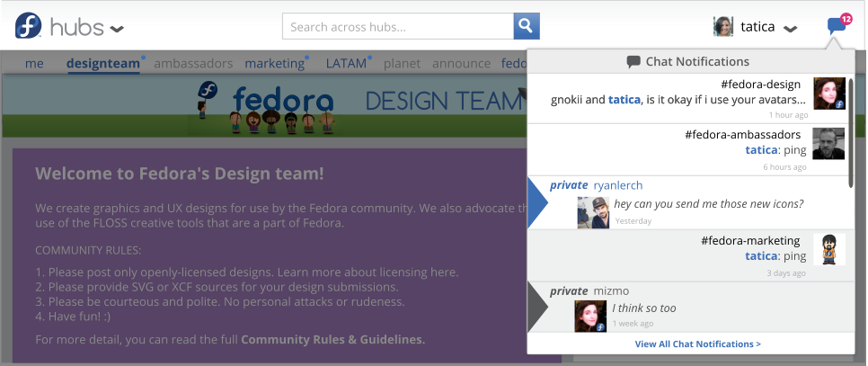Image resolution: width=868 pixels, height=366 pixels.
Task: Expand the tatica user menu chevron
Action: (x=791, y=29)
